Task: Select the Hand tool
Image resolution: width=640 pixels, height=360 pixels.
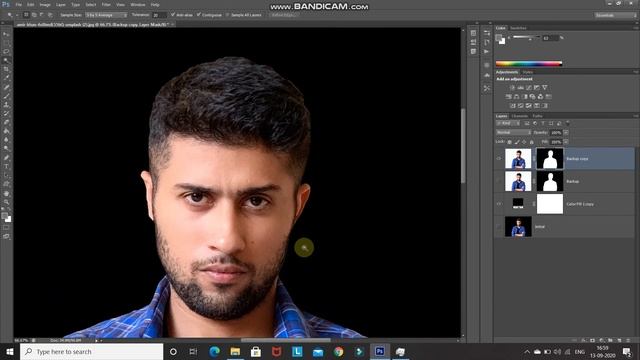Action: (6, 193)
